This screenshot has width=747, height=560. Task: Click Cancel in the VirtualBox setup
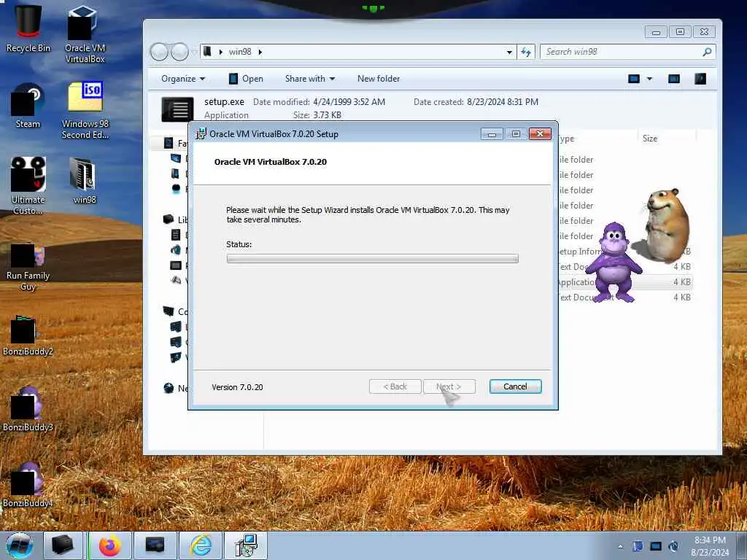515,386
